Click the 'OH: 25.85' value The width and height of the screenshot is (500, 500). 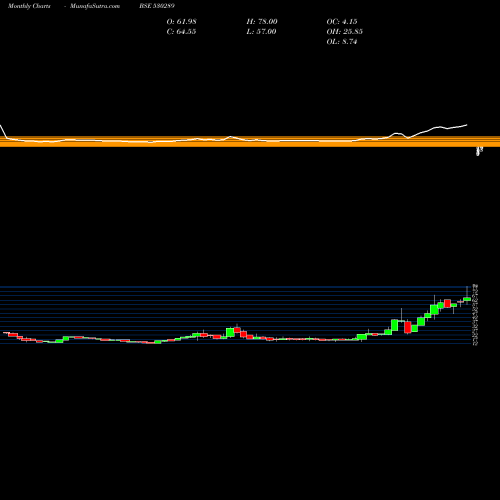pos(344,32)
